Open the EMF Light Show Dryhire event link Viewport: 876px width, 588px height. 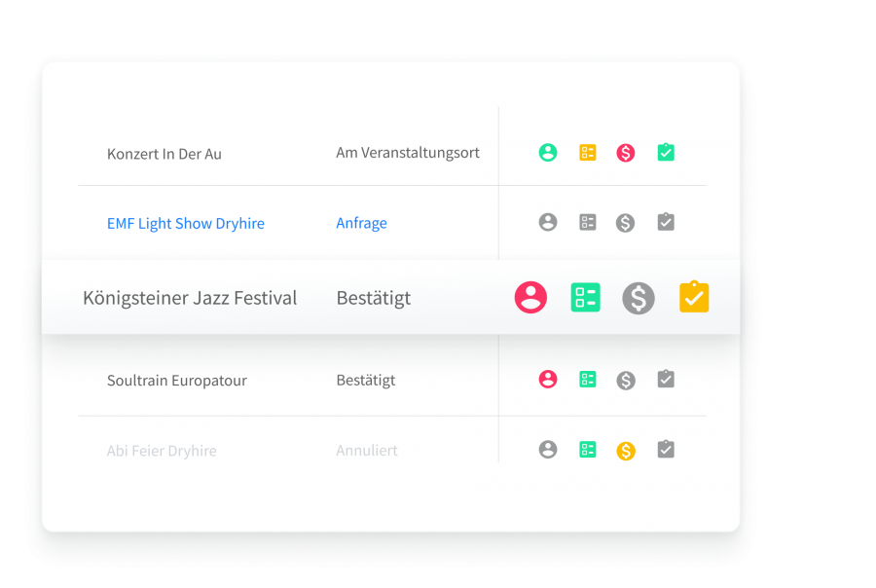coord(186,223)
